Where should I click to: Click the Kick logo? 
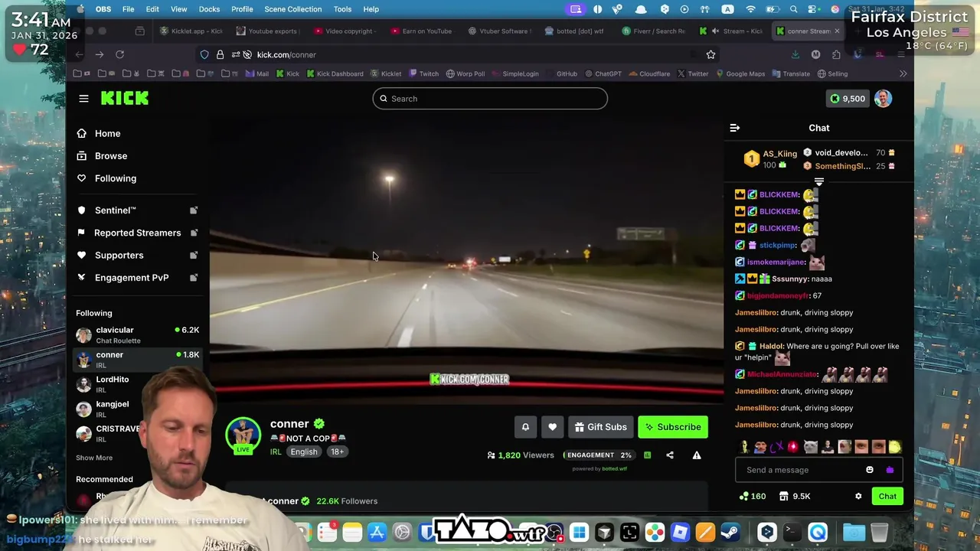125,98
